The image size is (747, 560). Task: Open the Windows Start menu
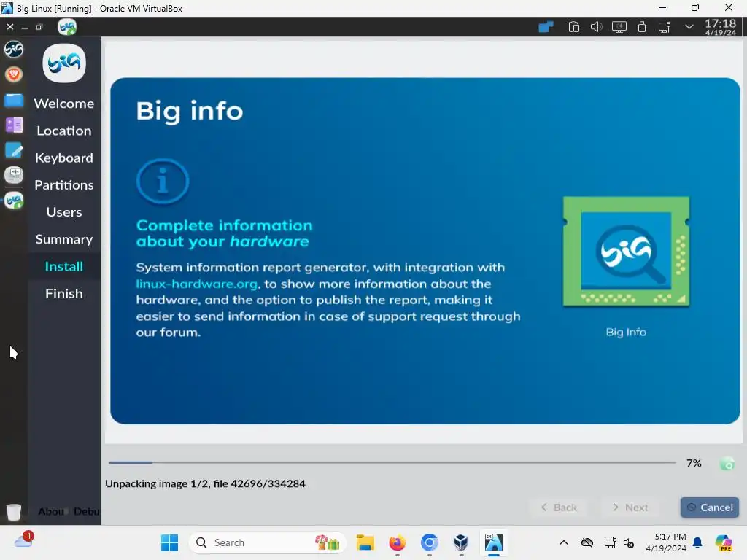169,542
